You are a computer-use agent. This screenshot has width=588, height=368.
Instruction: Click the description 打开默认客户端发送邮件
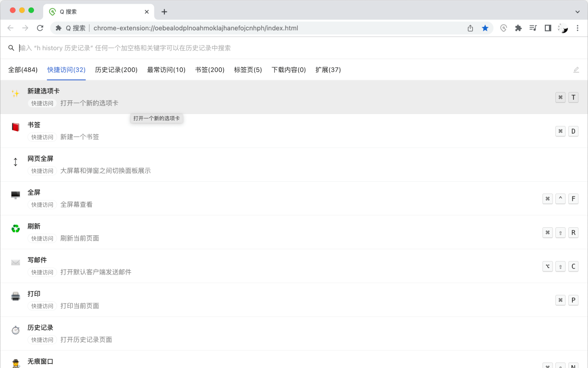96,272
